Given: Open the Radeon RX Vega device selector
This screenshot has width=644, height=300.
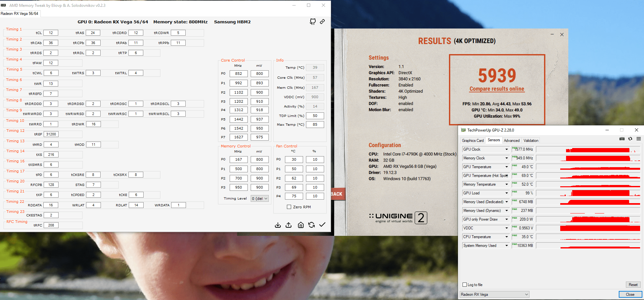Looking at the screenshot, I should [x=495, y=294].
